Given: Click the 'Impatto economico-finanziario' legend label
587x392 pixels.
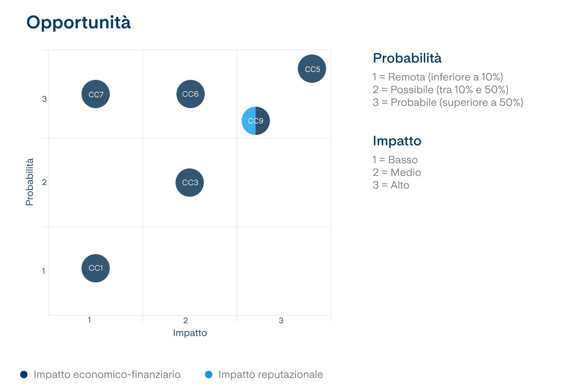Looking at the screenshot, I should click(x=107, y=374).
